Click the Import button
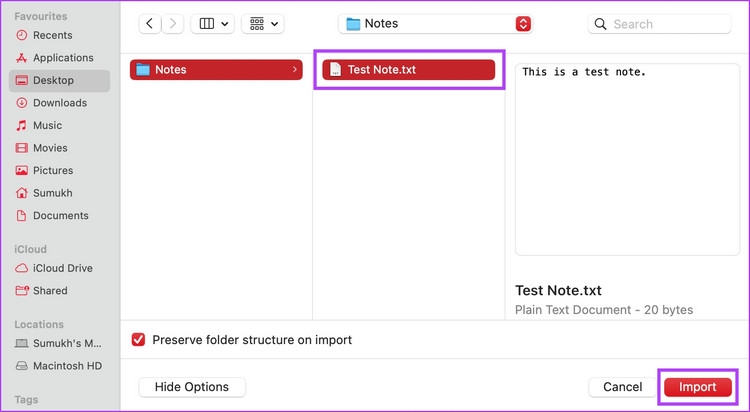 tap(698, 387)
